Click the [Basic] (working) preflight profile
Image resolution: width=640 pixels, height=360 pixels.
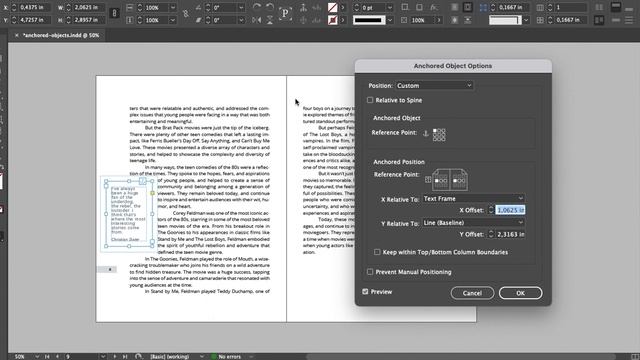170,356
